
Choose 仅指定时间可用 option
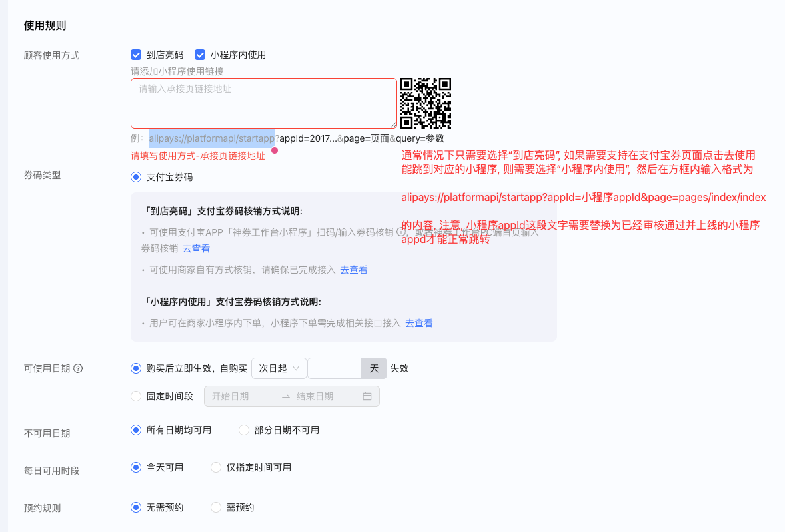point(216,467)
